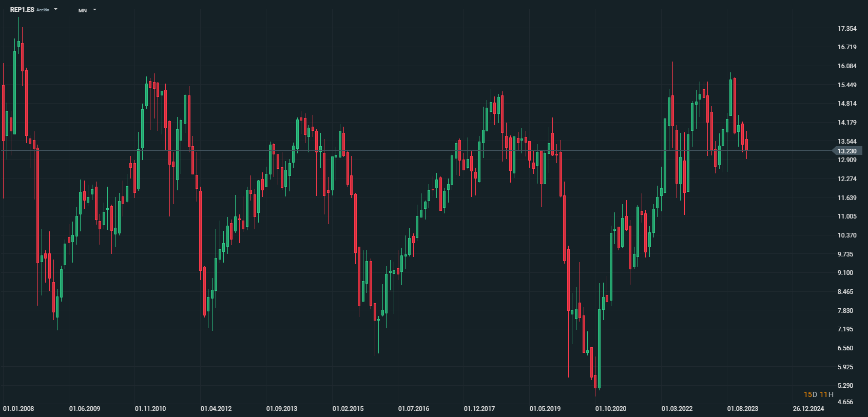This screenshot has width=868, height=417.
Task: Select the 13.230 current price tag
Action: 846,151
